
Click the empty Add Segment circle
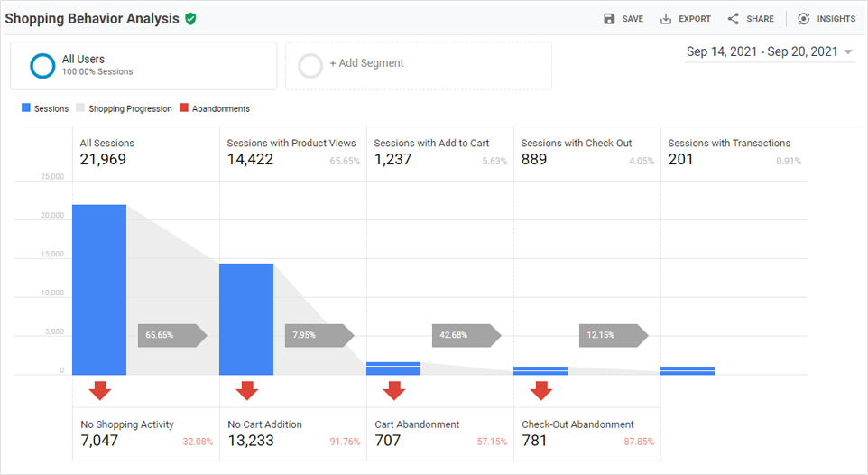[x=310, y=66]
